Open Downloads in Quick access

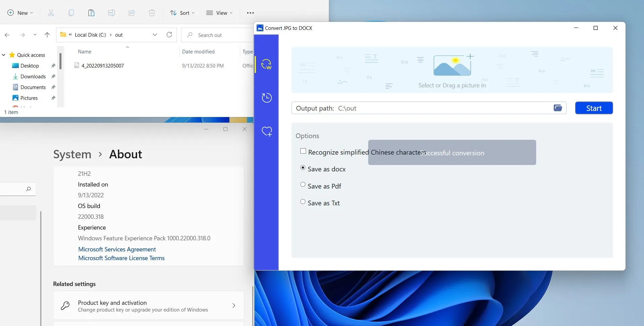click(x=33, y=77)
